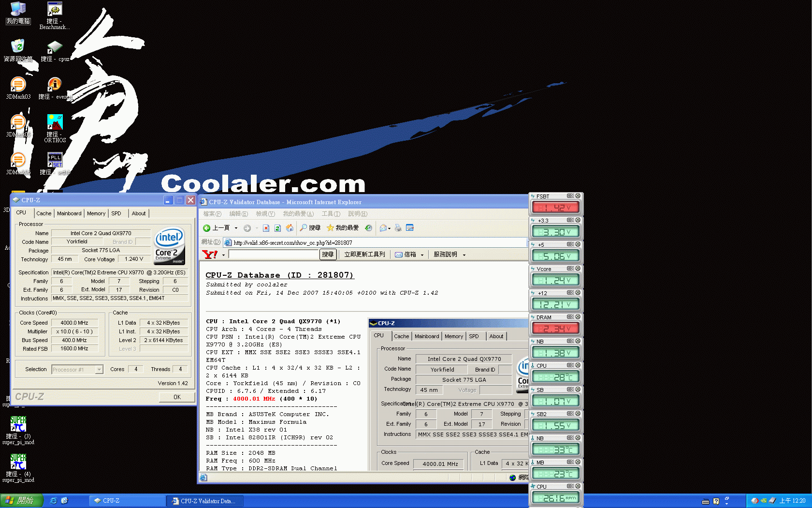Select the Benchmark desktop shortcut

pos(55,15)
